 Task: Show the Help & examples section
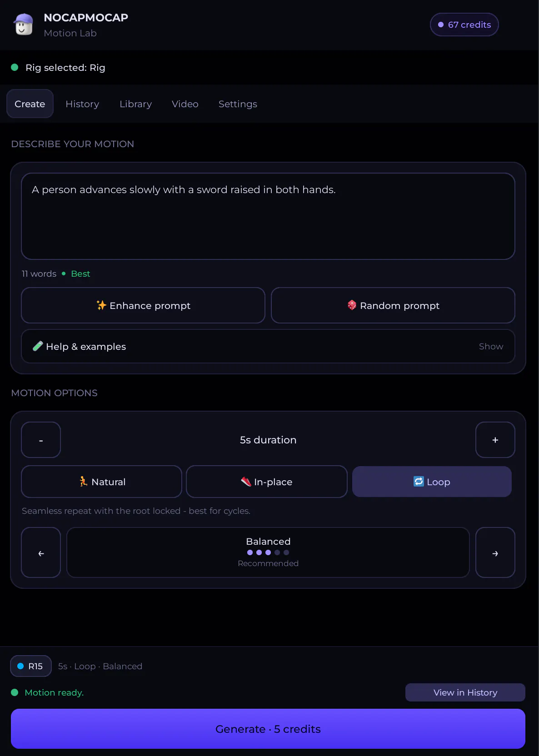[268, 346]
